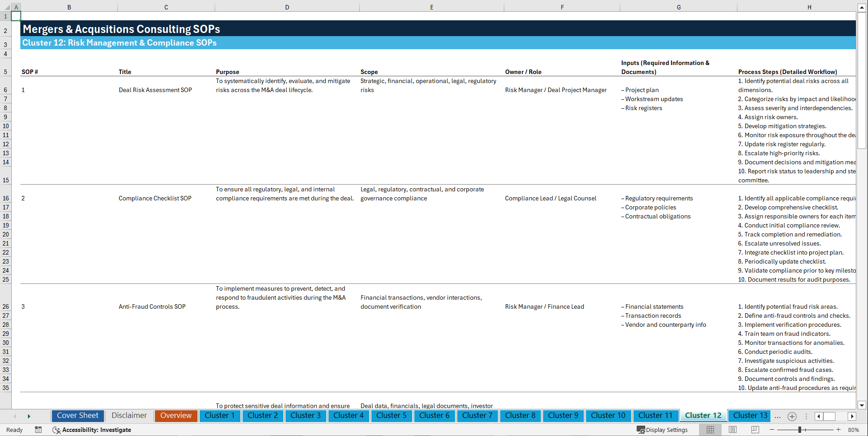The height and width of the screenshot is (436, 868).
Task: Switch to the Cluster 13 tab
Action: (x=749, y=415)
